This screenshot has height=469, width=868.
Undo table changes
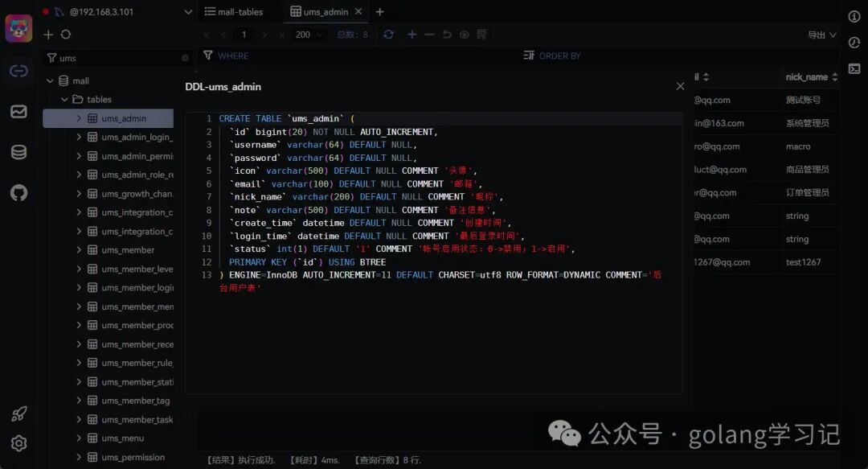coord(447,35)
